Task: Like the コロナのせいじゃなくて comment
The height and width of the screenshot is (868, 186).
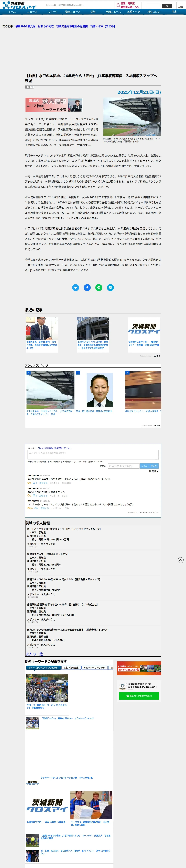Action: [x=29, y=508]
